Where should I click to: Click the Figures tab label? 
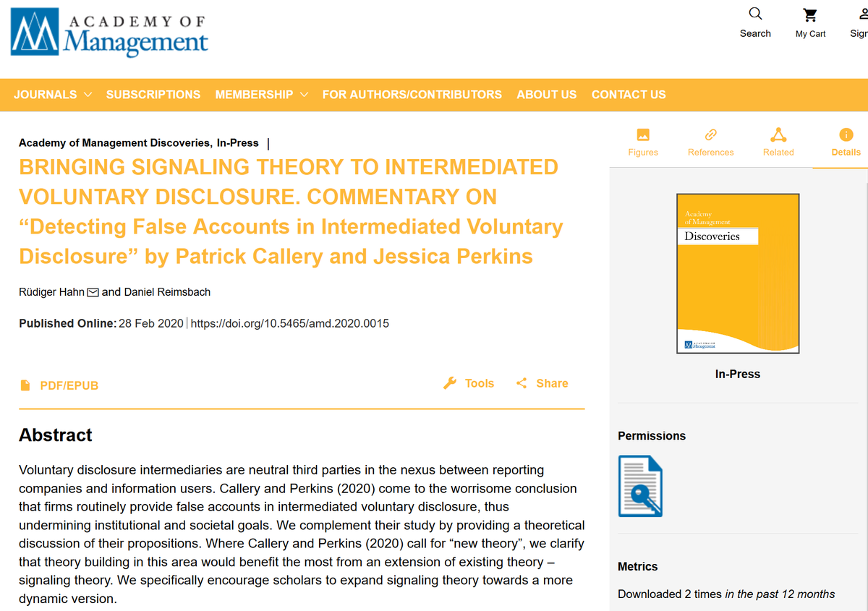pyautogui.click(x=643, y=153)
